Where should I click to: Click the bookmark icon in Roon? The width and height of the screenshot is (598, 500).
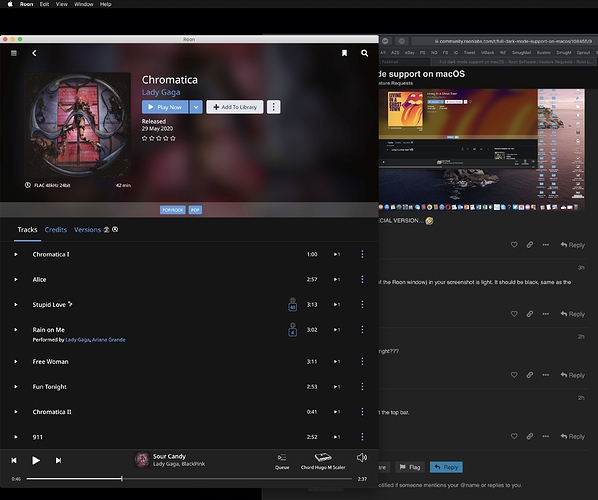coord(344,53)
